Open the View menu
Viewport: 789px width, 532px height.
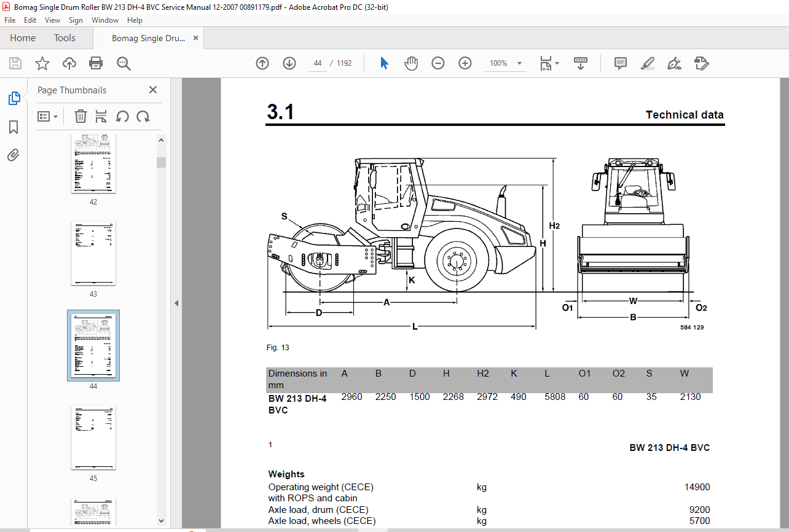click(53, 20)
